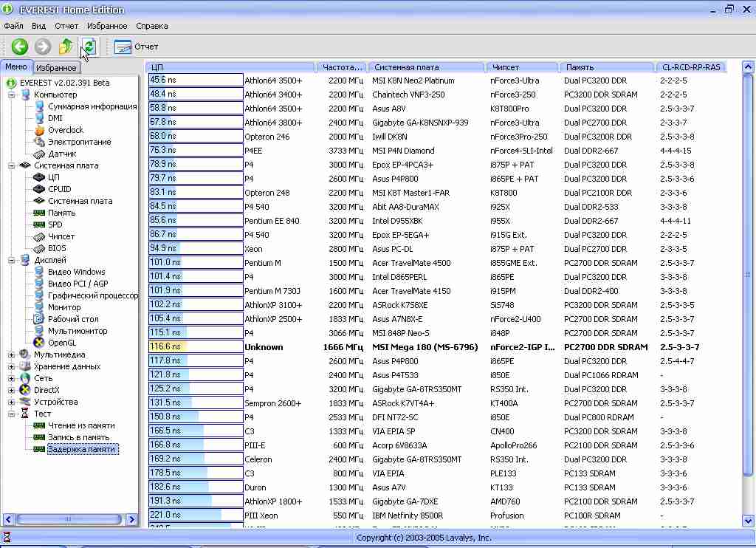Viewport: 756px width, 548px height.
Task: Click the results list scroll-down arrow
Action: 748,521
